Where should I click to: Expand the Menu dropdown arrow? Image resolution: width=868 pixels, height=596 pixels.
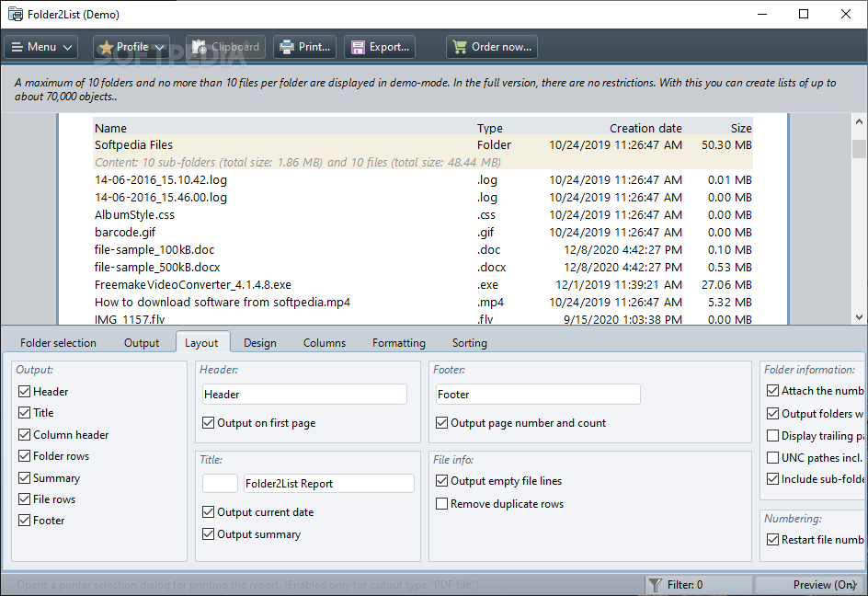[67, 48]
